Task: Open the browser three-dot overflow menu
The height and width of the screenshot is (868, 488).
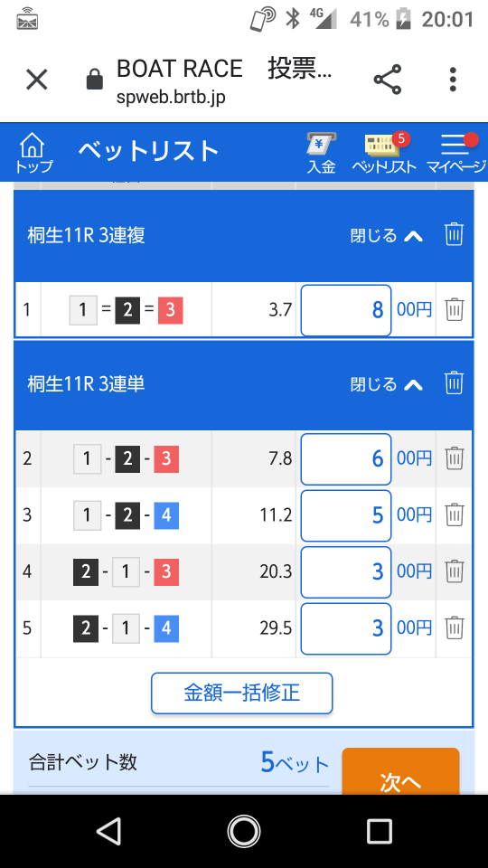Action: 453,80
